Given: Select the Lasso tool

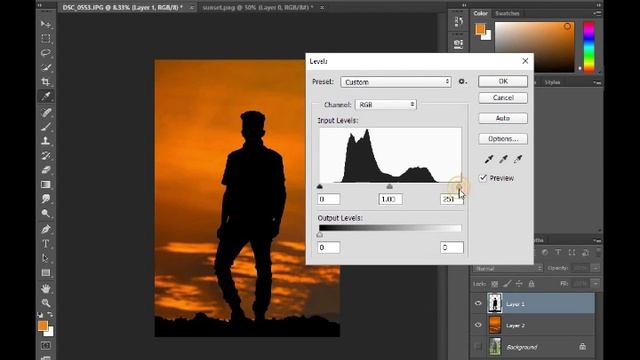Looking at the screenshot, I should [x=46, y=53].
